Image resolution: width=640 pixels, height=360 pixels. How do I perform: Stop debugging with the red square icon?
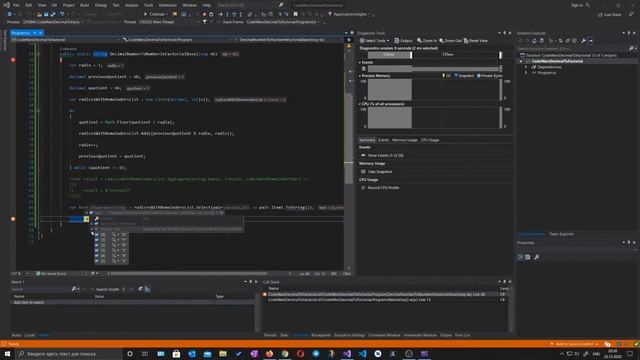204,14
